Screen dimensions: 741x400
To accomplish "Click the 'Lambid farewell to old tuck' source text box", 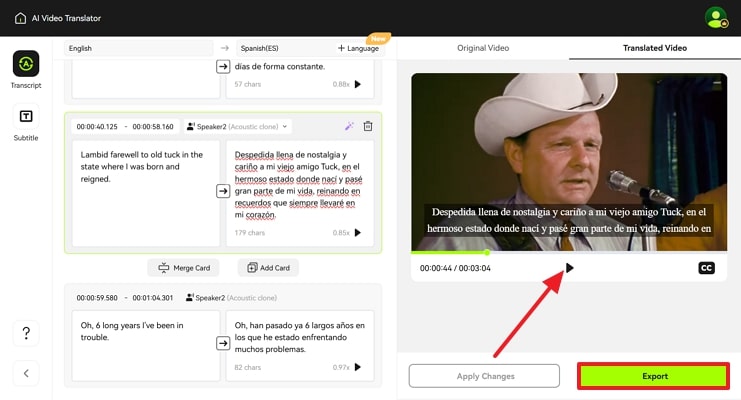I will 146,193.
